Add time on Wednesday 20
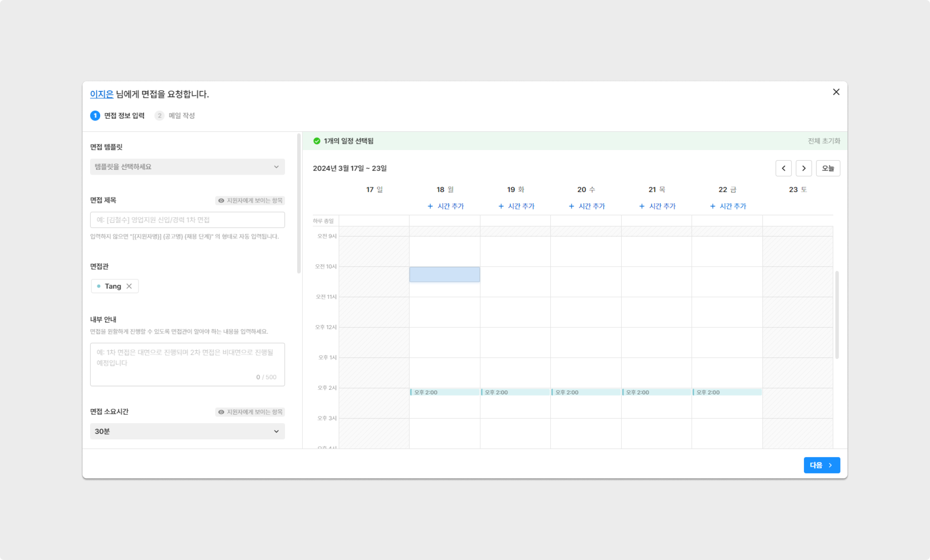 587,206
